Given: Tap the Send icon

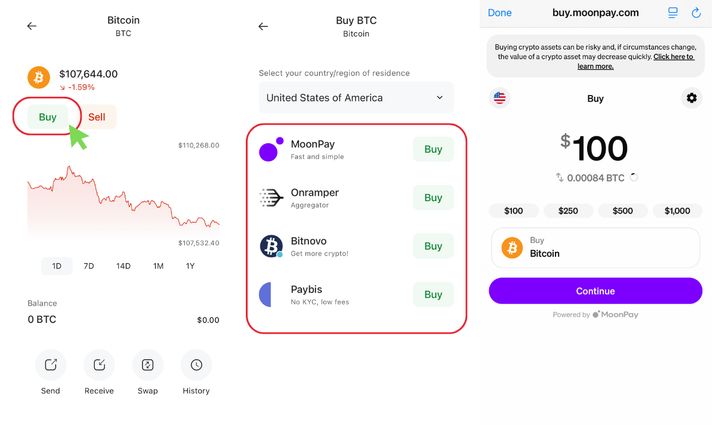Looking at the screenshot, I should (x=51, y=365).
